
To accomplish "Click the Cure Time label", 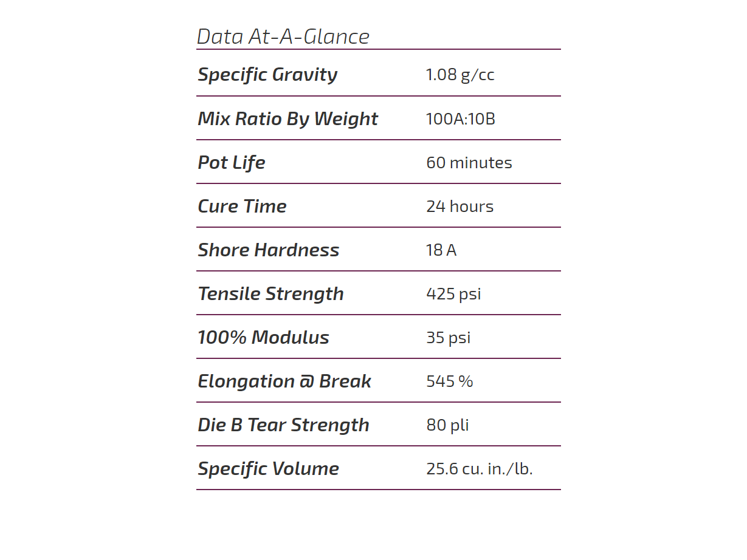I will pos(242,207).
